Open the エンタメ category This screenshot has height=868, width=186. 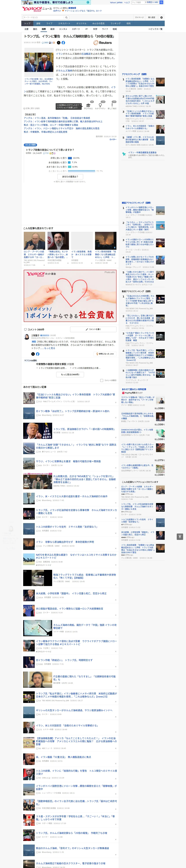63,29
